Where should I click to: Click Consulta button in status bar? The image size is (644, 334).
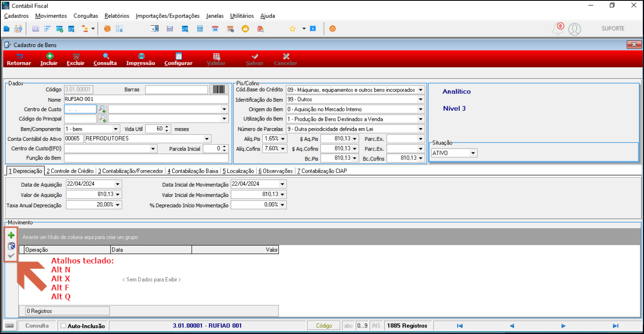(x=37, y=326)
